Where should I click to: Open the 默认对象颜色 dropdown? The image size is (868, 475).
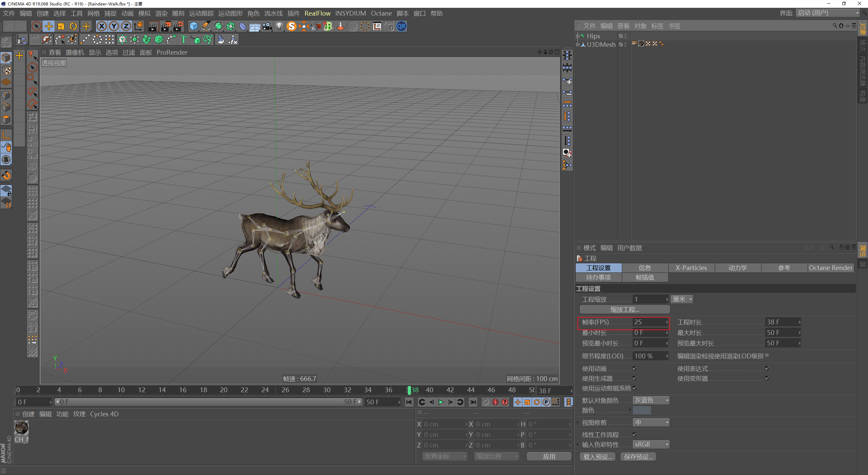point(651,400)
